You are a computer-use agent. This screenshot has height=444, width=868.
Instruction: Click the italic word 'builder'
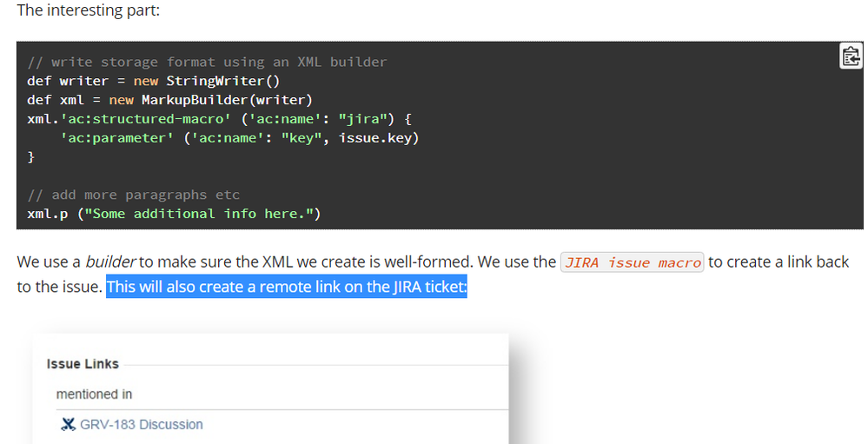pos(110,262)
